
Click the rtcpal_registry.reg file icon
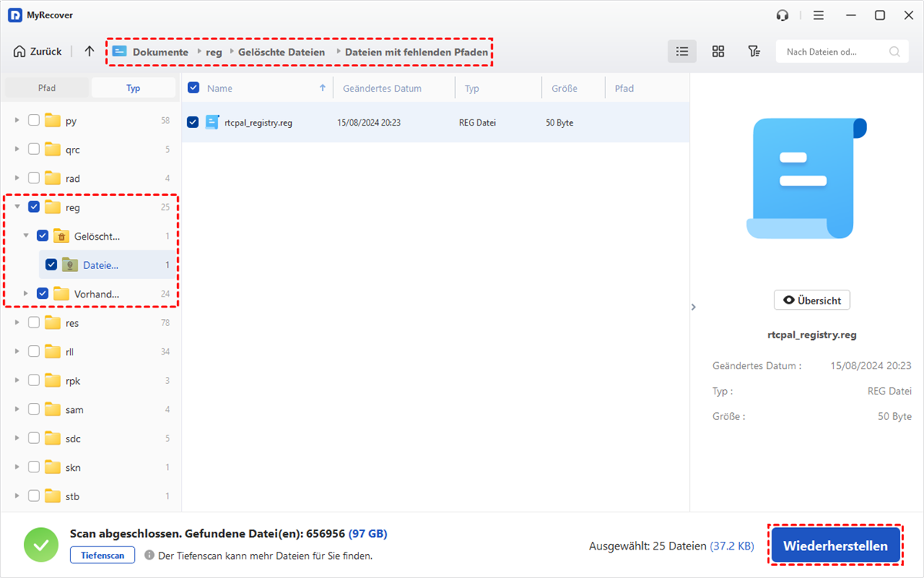(x=213, y=123)
